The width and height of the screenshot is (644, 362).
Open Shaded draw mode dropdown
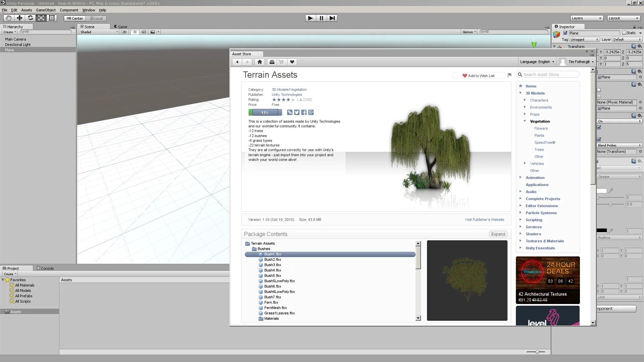[x=99, y=32]
